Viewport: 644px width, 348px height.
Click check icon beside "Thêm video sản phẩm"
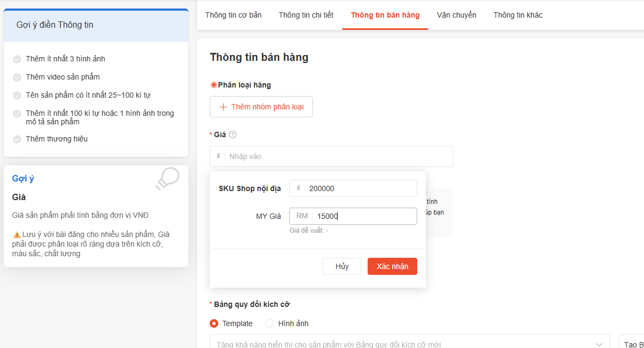(x=17, y=76)
